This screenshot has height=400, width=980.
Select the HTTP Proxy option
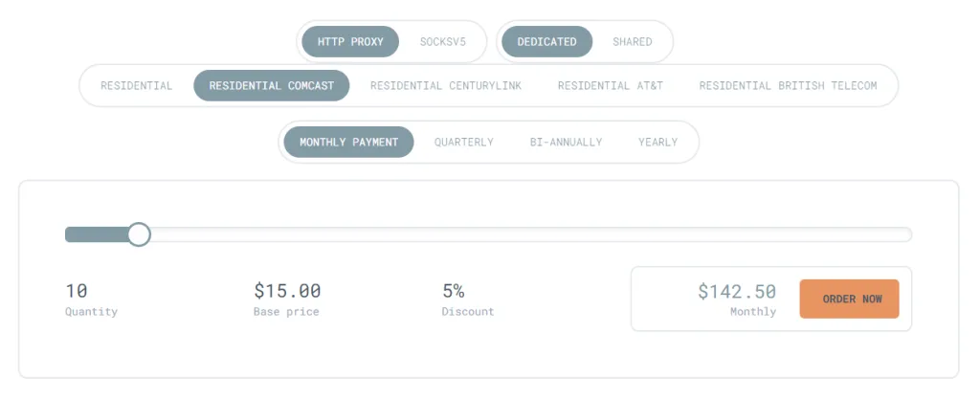point(350,42)
